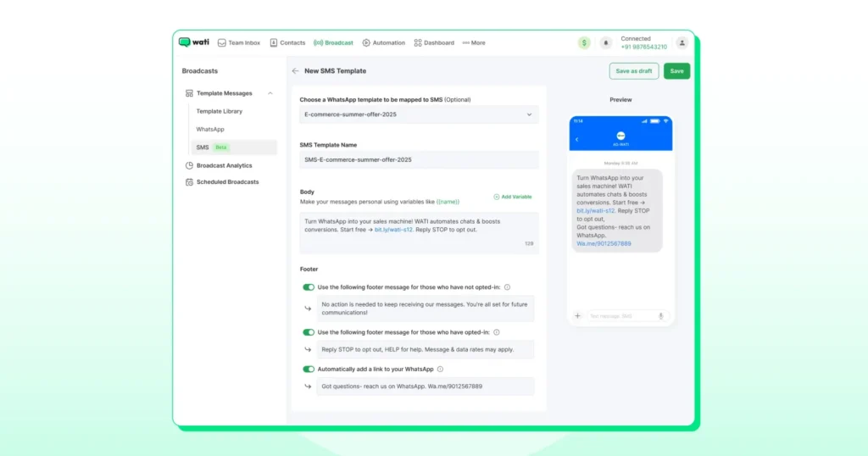Screen dimensions: 868x456
Task: Click the back arrow beside New SMS Template
Action: (295, 71)
